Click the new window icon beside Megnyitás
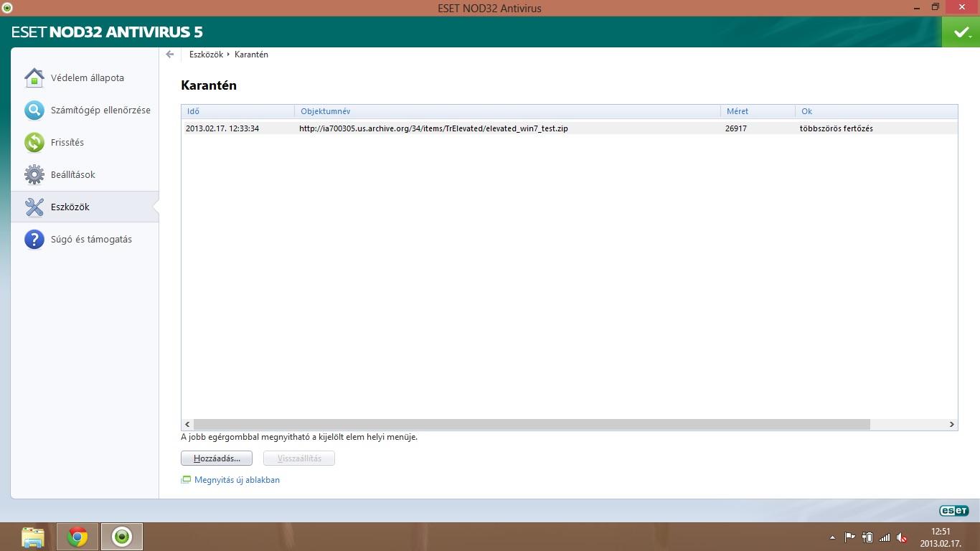 pyautogui.click(x=186, y=480)
